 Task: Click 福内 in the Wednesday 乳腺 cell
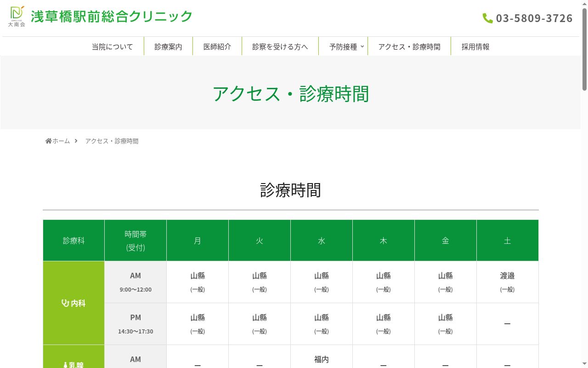point(322,359)
